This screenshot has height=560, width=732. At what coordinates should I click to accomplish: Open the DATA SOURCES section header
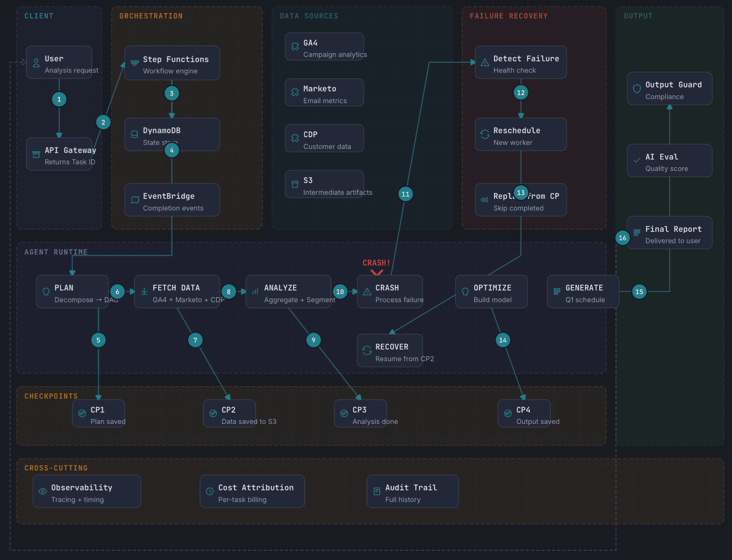coord(309,16)
